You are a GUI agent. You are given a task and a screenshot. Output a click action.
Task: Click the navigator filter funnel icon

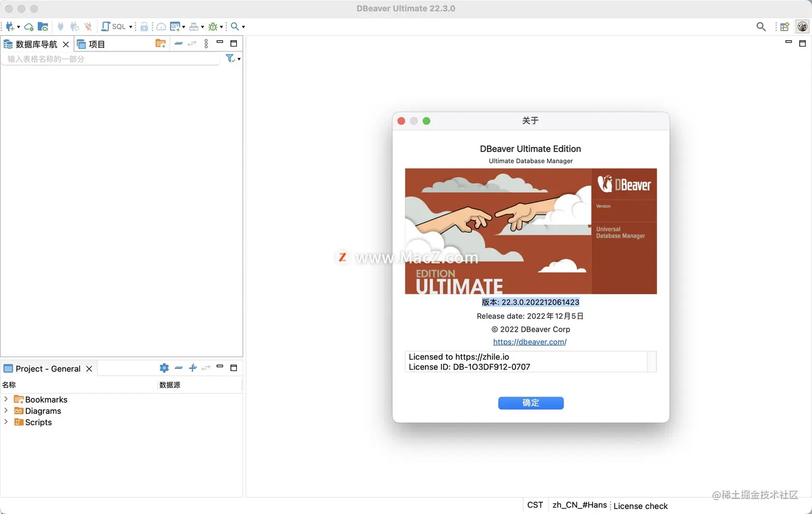[x=230, y=59]
